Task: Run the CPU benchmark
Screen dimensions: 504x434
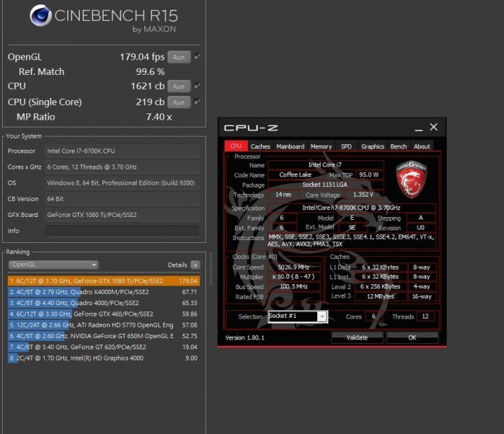Action: (179, 86)
